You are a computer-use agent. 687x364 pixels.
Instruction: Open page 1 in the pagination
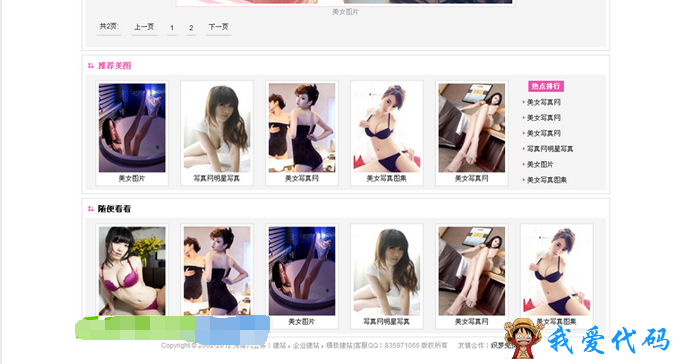coord(172,28)
